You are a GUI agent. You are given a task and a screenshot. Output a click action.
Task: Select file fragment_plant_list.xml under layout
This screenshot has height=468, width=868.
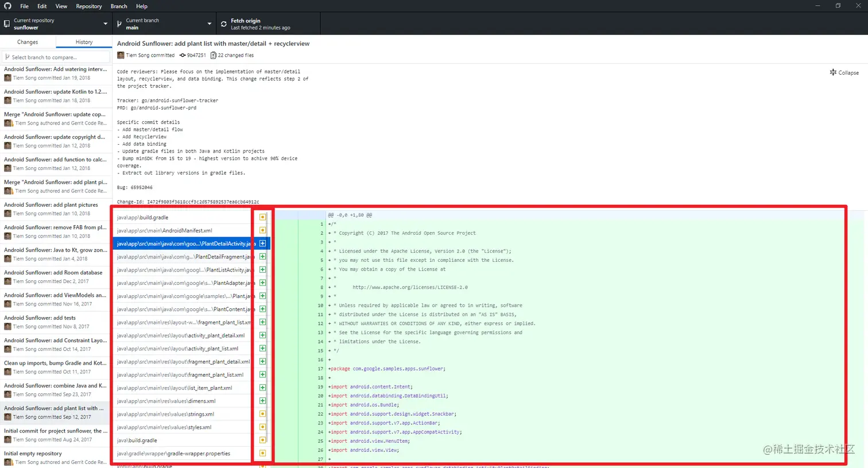[x=191, y=374]
